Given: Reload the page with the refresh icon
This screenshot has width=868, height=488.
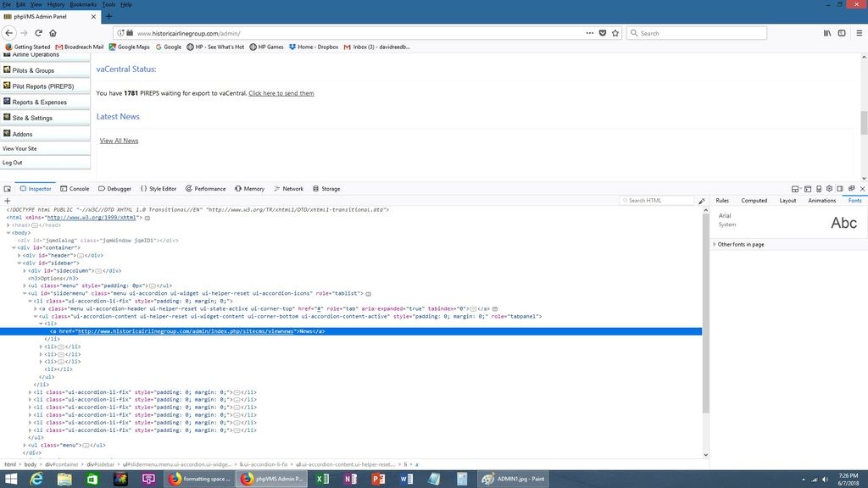Looking at the screenshot, I should [x=38, y=33].
